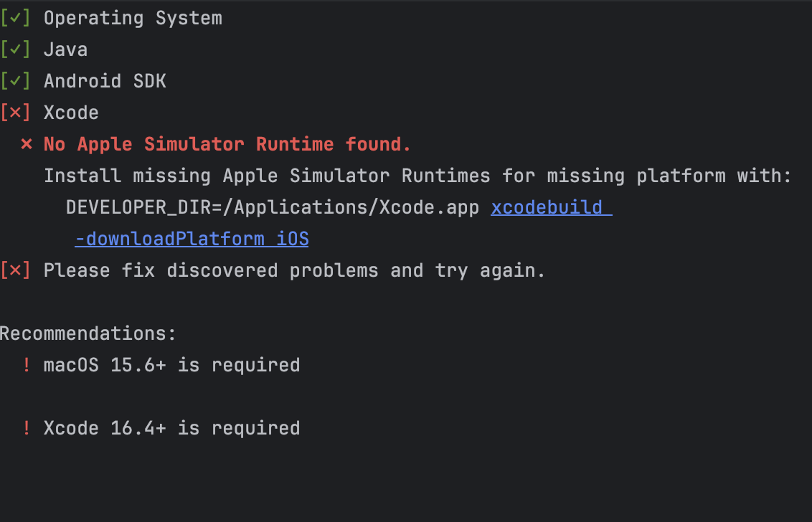Image resolution: width=812 pixels, height=522 pixels.
Task: Click the Xcode 16.4+ is required message
Action: (x=171, y=429)
